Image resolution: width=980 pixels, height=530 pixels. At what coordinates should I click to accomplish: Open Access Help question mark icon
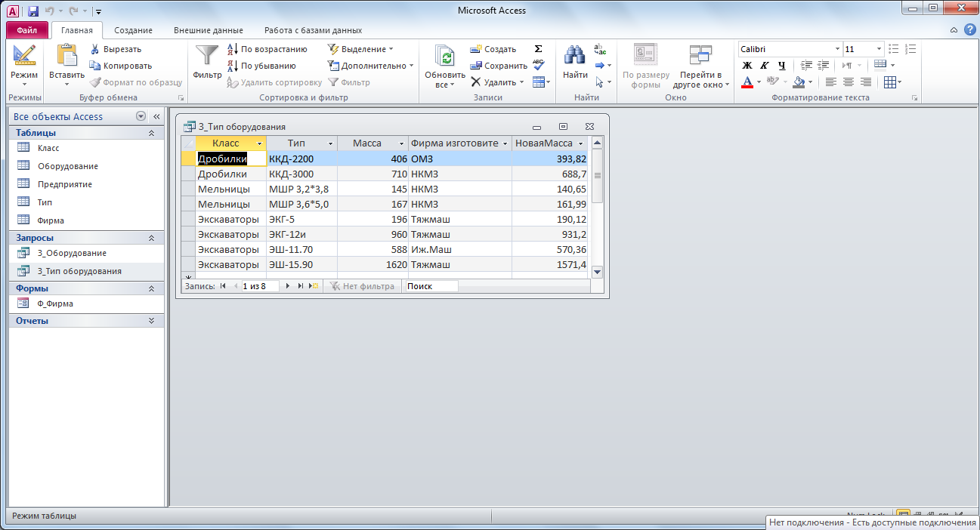point(969,30)
